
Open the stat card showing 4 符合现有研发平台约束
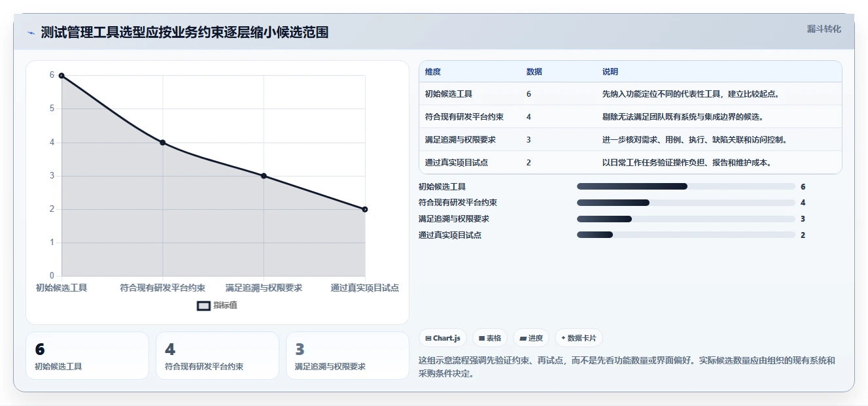pos(217,356)
